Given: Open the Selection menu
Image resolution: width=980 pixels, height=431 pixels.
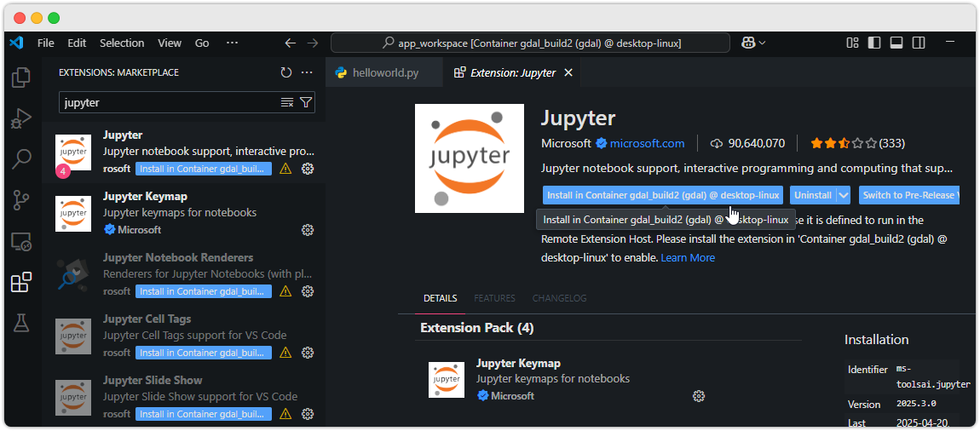Looking at the screenshot, I should coord(122,43).
